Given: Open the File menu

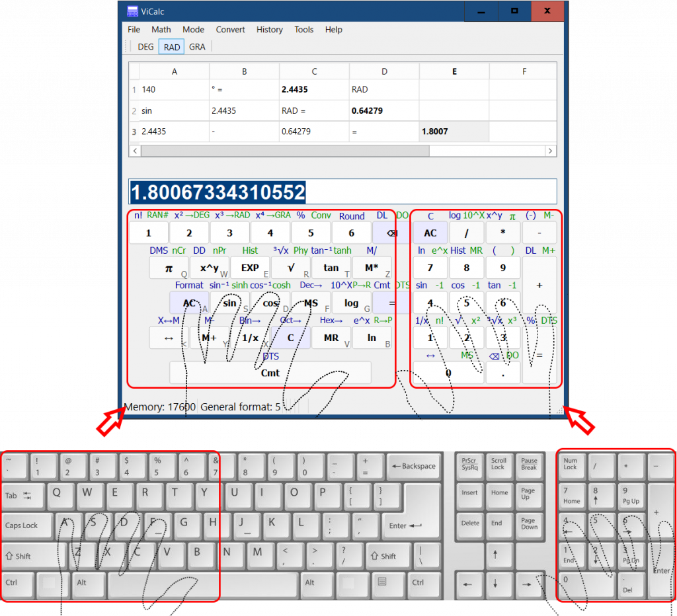Looking at the screenshot, I should pos(134,30).
